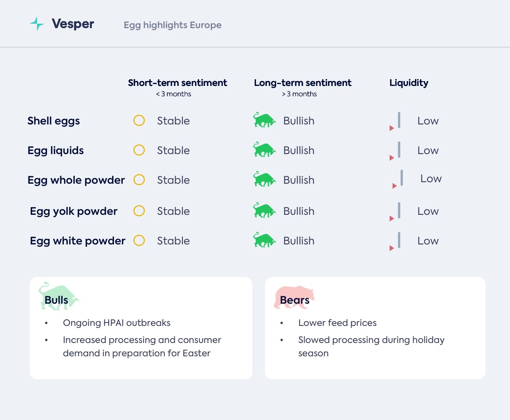The width and height of the screenshot is (510, 420).
Task: Click the pink bear in Bears card
Action: point(294,297)
